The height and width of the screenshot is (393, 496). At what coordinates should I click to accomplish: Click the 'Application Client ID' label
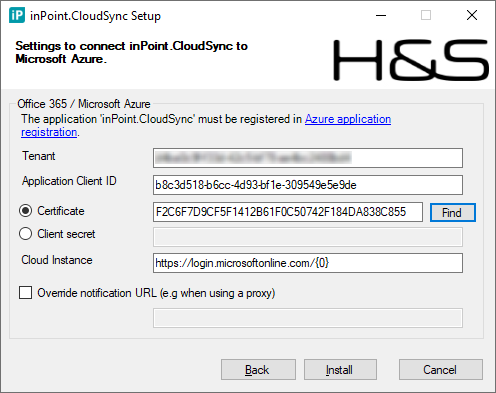(69, 181)
